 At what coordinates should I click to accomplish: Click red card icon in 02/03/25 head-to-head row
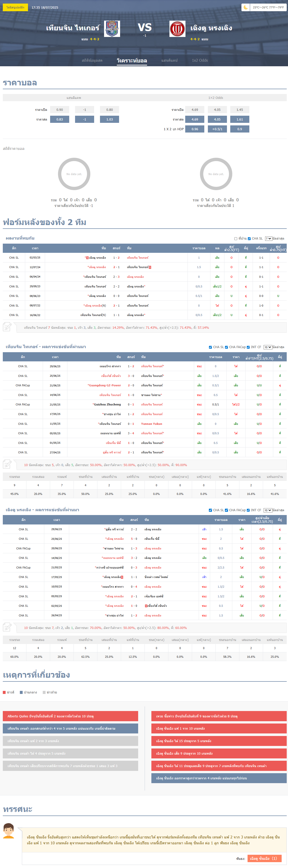click(87, 258)
